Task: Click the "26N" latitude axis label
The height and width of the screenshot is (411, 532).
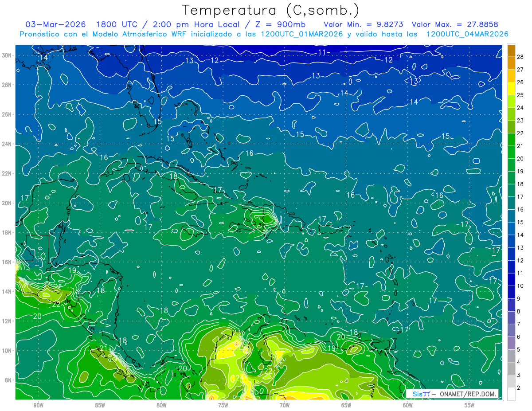Action: click(7, 114)
